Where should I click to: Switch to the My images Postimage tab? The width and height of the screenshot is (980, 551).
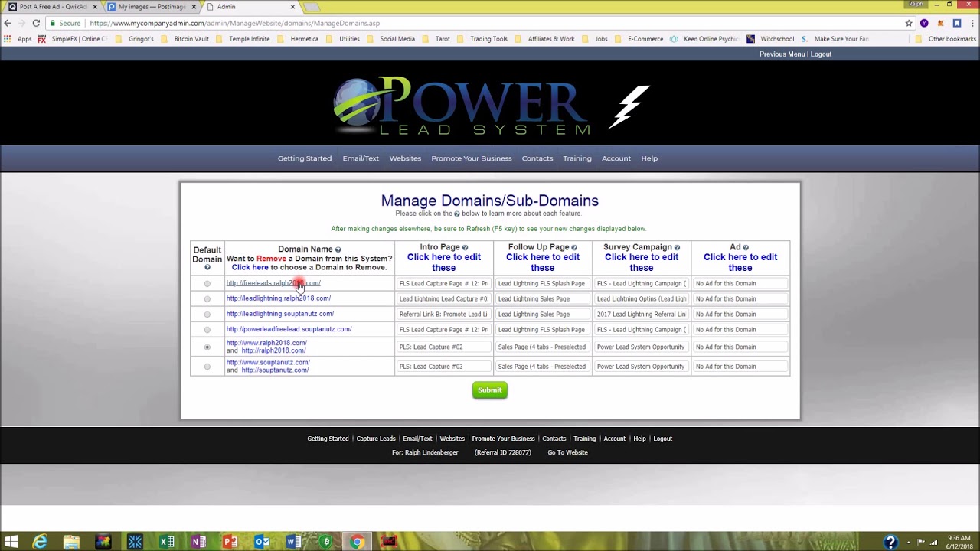tap(151, 7)
